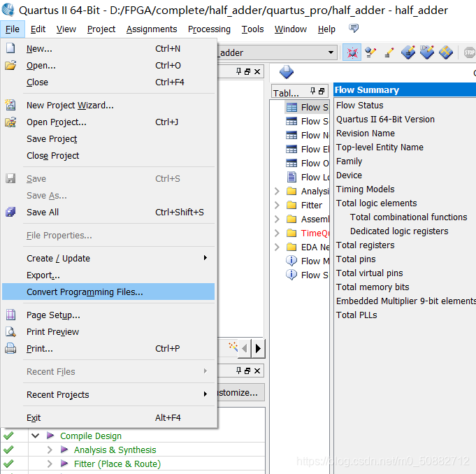Image resolution: width=476 pixels, height=474 pixels.
Task: Click the New Project Wizard icon
Action: (x=10, y=105)
